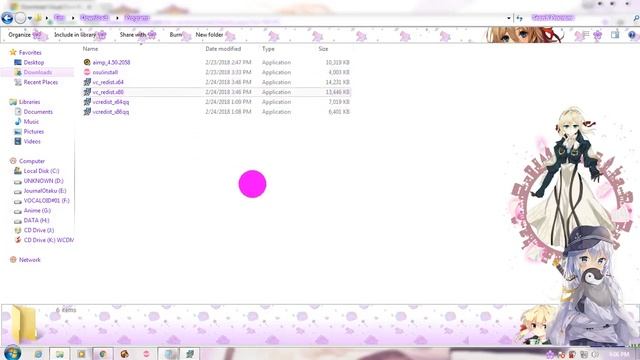This screenshot has height=360, width=640.
Task: Select the osu!install file icon
Action: (87, 72)
